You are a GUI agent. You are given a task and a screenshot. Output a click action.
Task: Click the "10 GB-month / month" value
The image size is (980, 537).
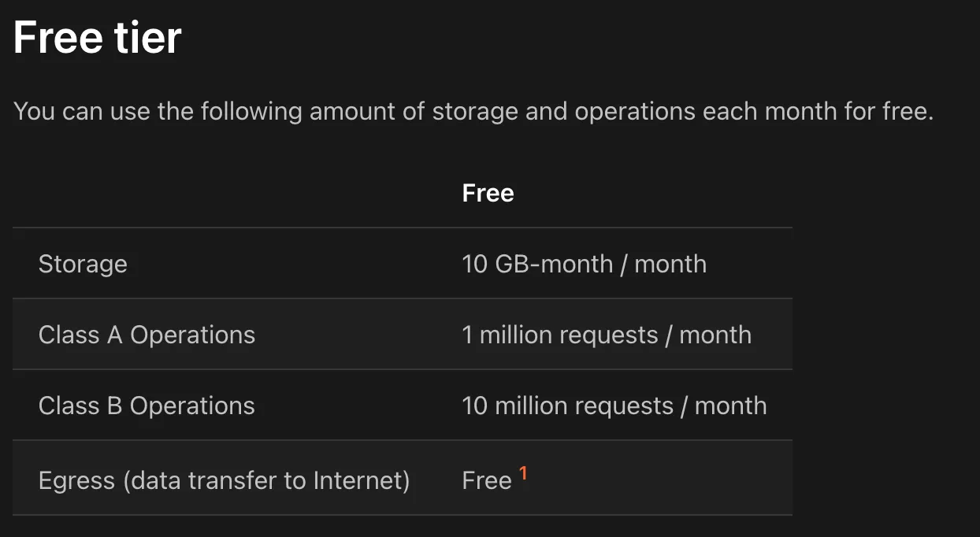(584, 264)
